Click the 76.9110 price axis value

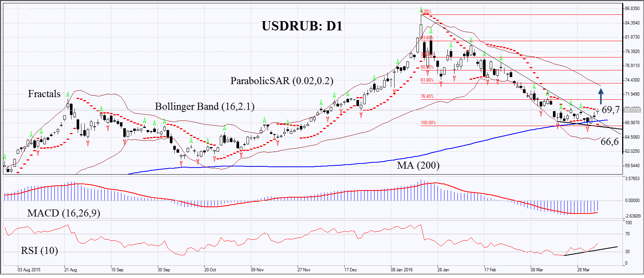[x=632, y=66]
